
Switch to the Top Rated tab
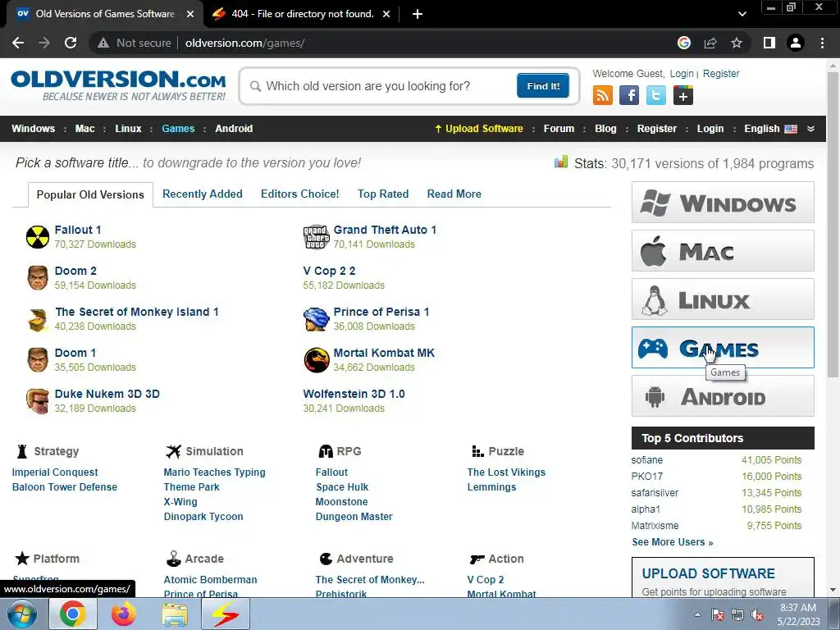point(383,194)
